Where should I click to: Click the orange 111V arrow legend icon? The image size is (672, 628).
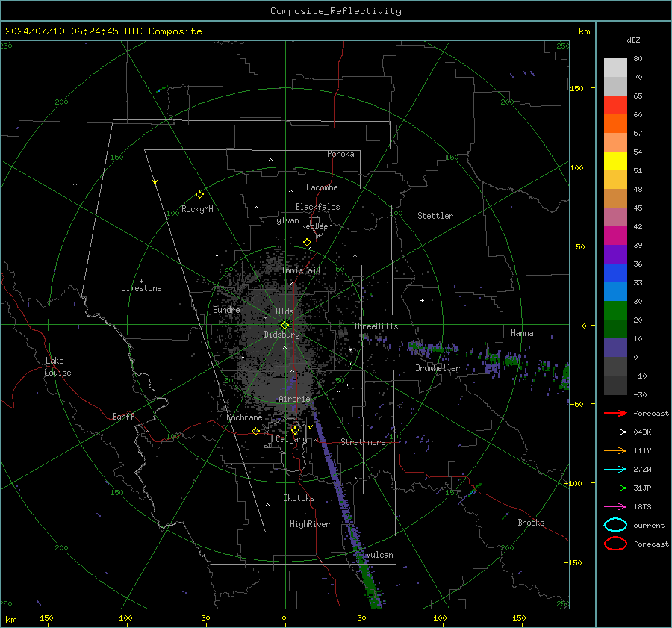(x=615, y=450)
